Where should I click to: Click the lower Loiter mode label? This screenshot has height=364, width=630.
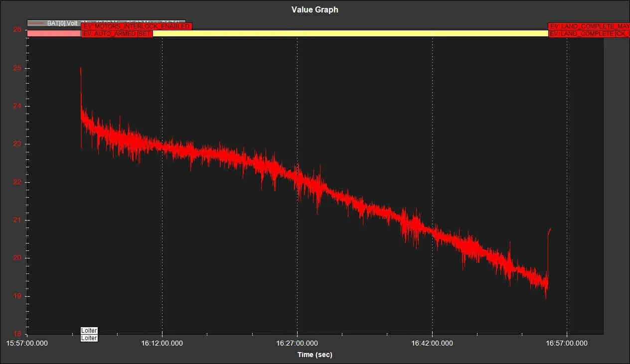pos(89,338)
